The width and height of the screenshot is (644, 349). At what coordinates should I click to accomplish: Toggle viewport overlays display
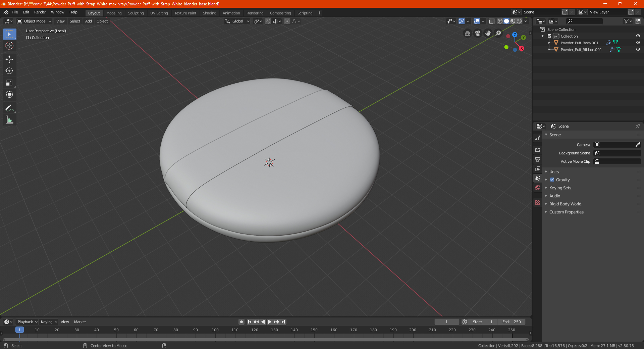point(477,21)
